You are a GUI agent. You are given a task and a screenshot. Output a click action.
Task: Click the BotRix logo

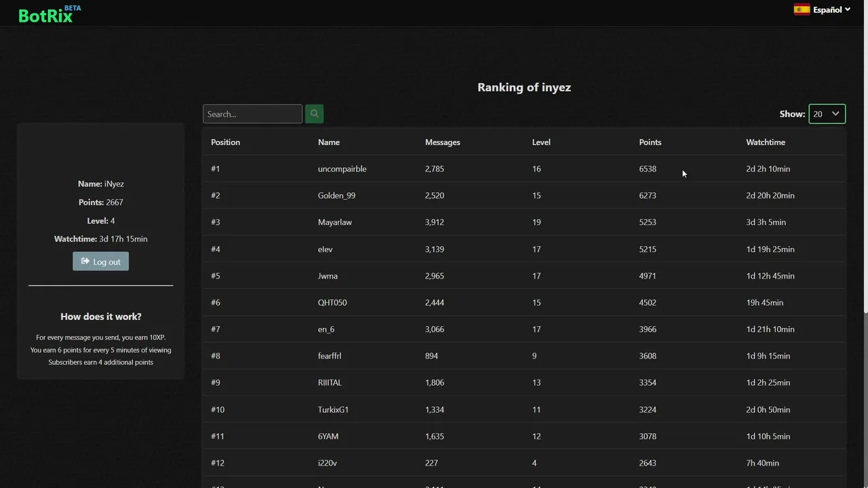tap(46, 15)
